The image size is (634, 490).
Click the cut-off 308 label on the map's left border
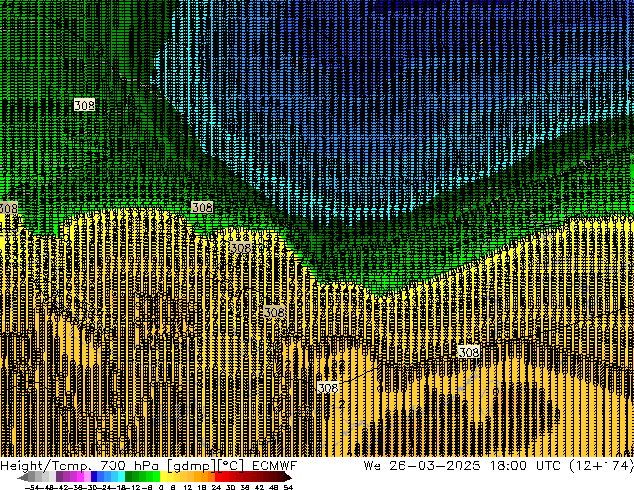pyautogui.click(x=8, y=208)
